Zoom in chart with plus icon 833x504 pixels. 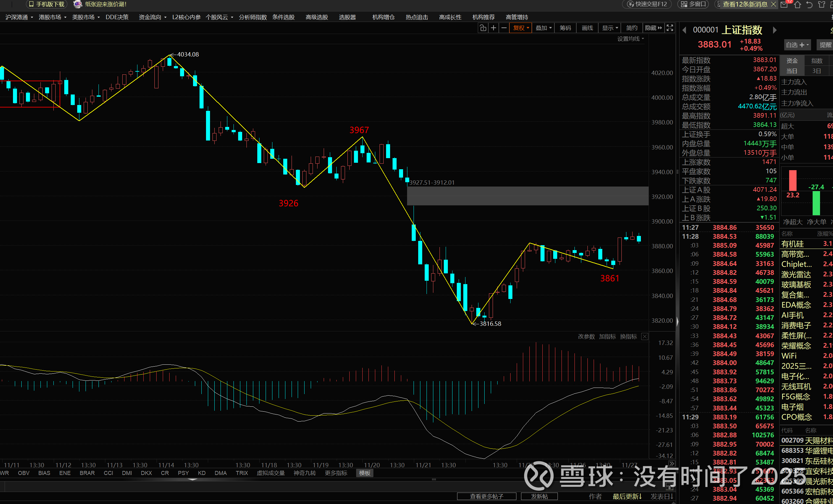pyautogui.click(x=493, y=28)
